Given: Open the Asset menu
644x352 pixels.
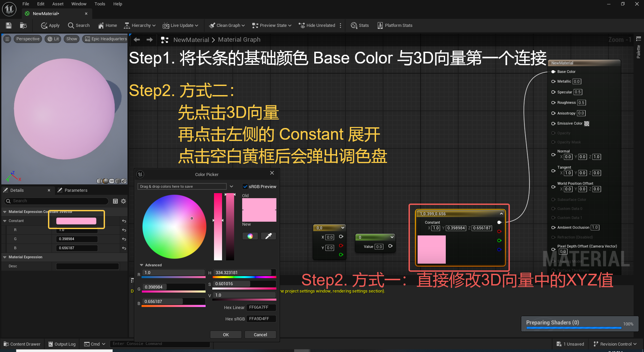Looking at the screenshot, I should click(x=58, y=4).
